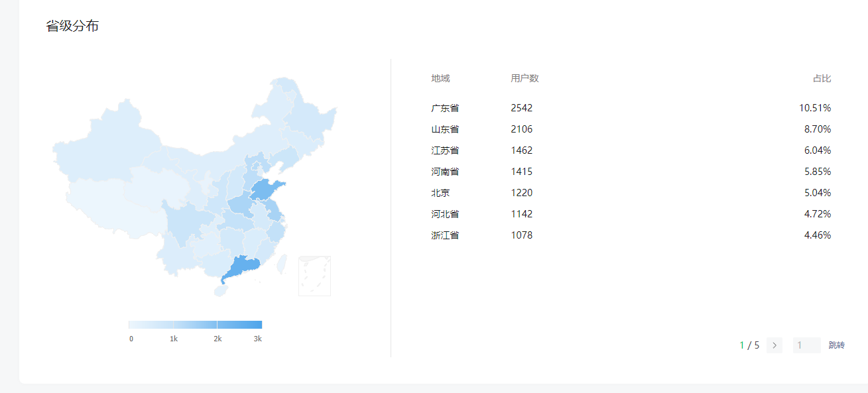Click the page number jump input field

[x=807, y=345]
